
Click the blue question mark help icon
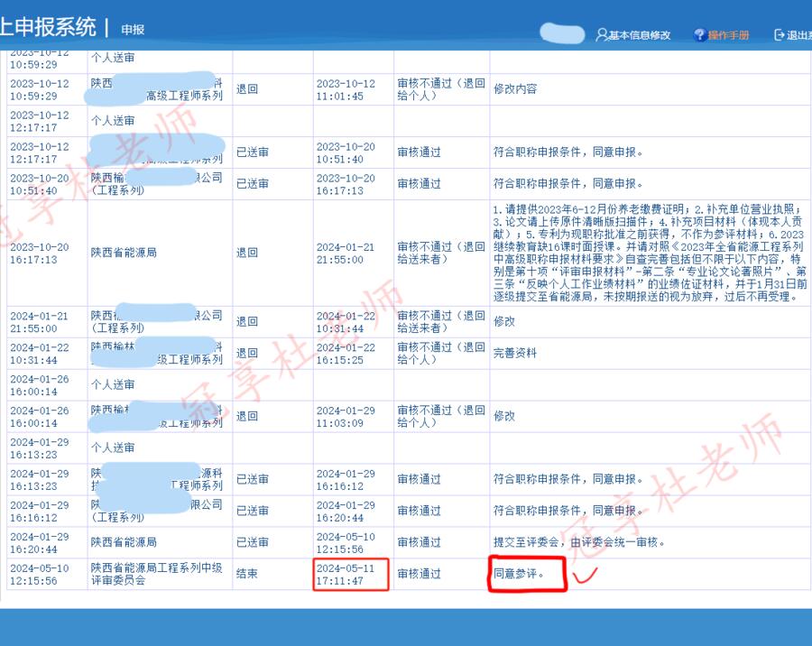click(x=699, y=35)
